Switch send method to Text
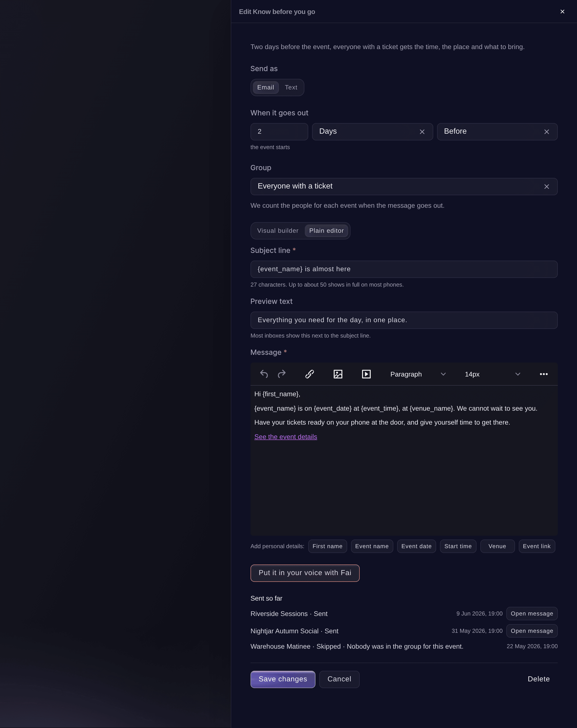The image size is (577, 728). pos(291,88)
